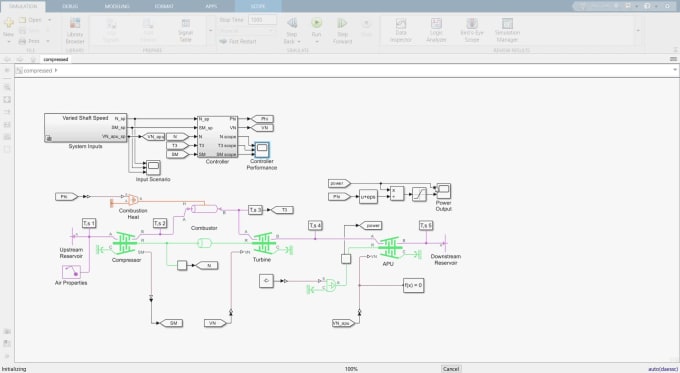This screenshot has height=373, width=680.
Task: Open the Logic Analyzer tool
Action: point(436,30)
